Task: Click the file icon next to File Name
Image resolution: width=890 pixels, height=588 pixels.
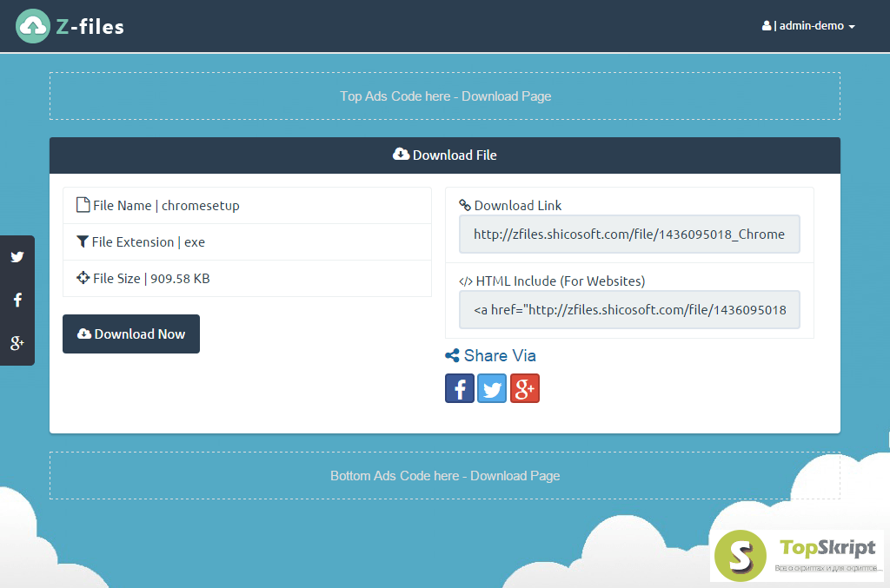Action: click(x=83, y=205)
